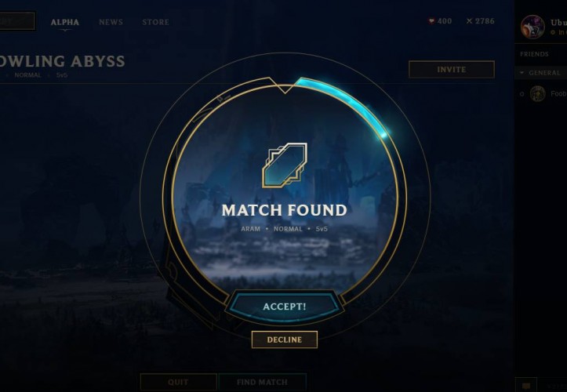567x392 pixels.
Task: Open the NEWS tab
Action: (111, 22)
